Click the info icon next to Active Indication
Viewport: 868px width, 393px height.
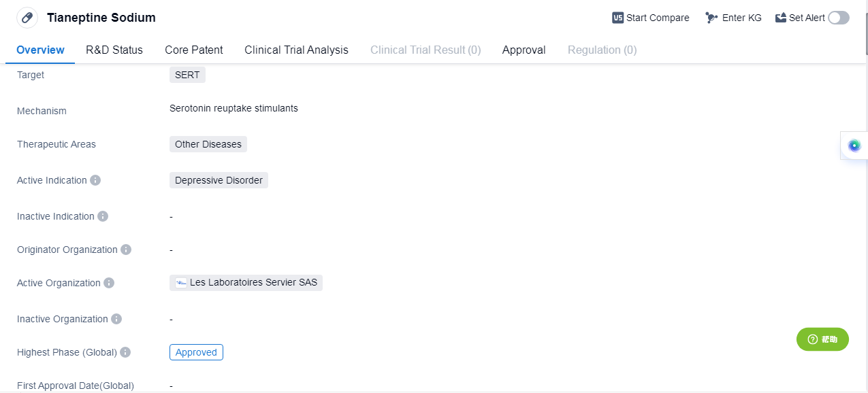click(95, 180)
